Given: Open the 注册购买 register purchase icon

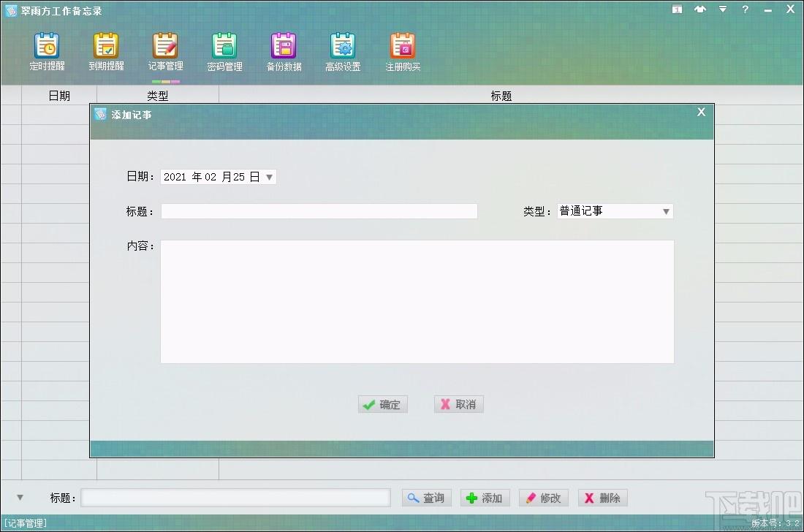Looking at the screenshot, I should (x=403, y=51).
